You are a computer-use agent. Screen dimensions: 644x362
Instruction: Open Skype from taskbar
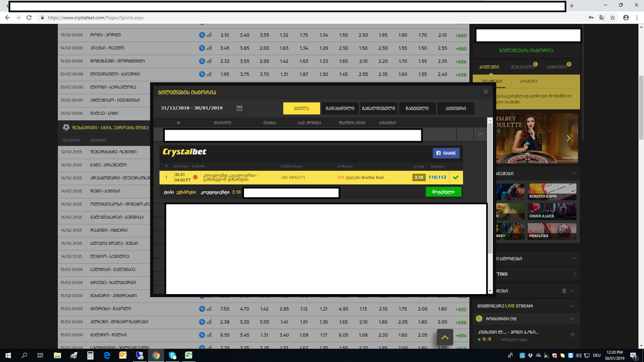click(172, 356)
